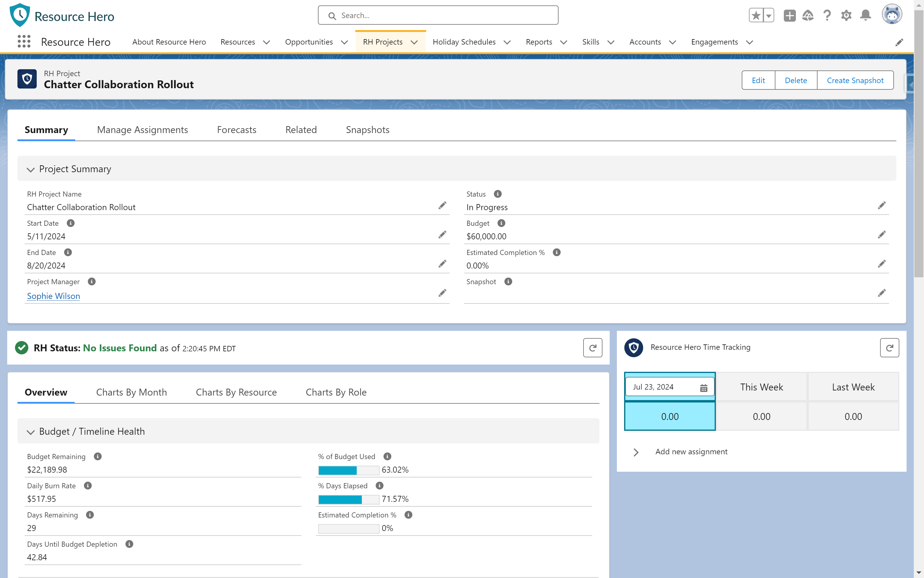
Task: Click the Global Actions plus icon
Action: (790, 15)
